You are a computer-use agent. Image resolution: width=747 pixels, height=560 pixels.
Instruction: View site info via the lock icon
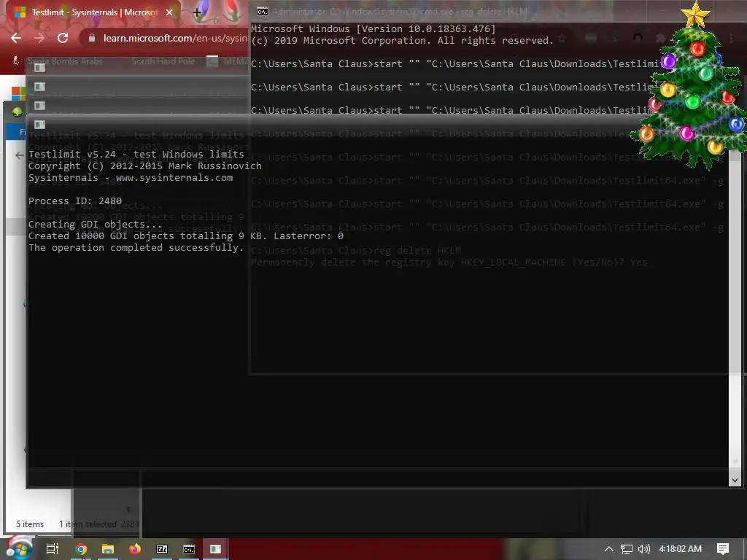click(x=92, y=38)
